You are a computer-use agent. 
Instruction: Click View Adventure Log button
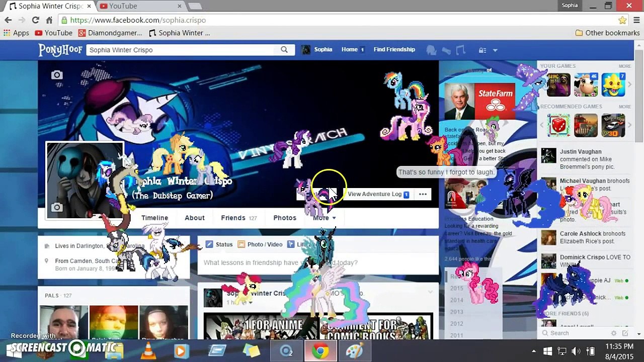tap(378, 194)
